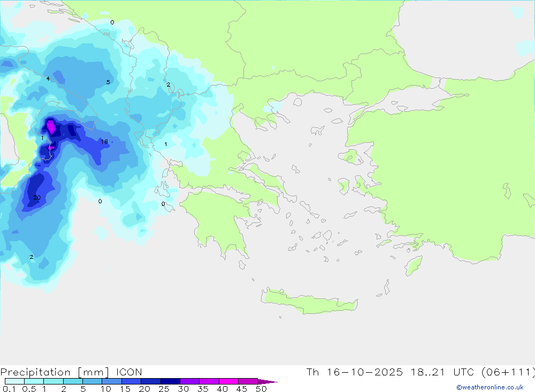This screenshot has width=535, height=392.
Task: Click the legend label "30"
Action: tap(184, 389)
